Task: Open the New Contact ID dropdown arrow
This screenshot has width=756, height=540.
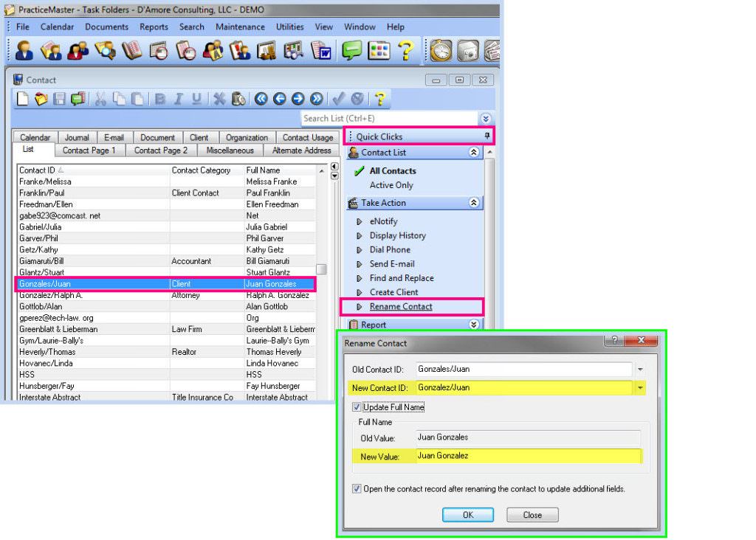Action: tap(640, 388)
